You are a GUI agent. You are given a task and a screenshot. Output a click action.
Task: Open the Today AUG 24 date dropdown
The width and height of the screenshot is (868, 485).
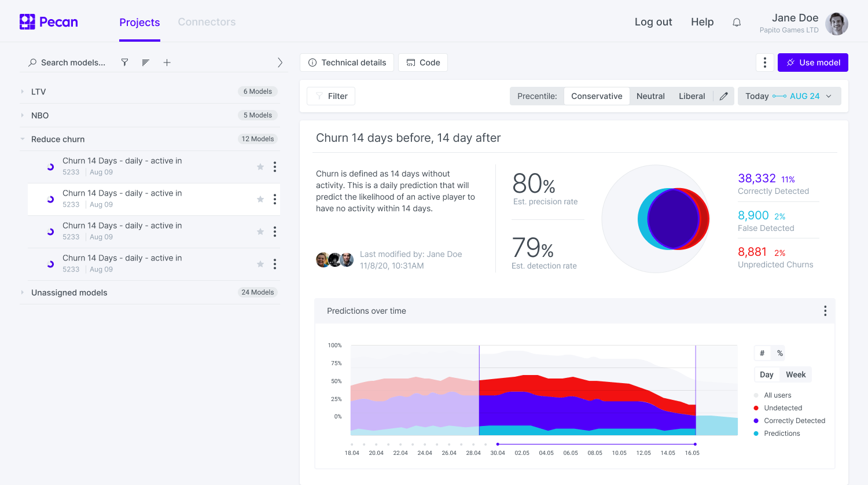pos(789,96)
